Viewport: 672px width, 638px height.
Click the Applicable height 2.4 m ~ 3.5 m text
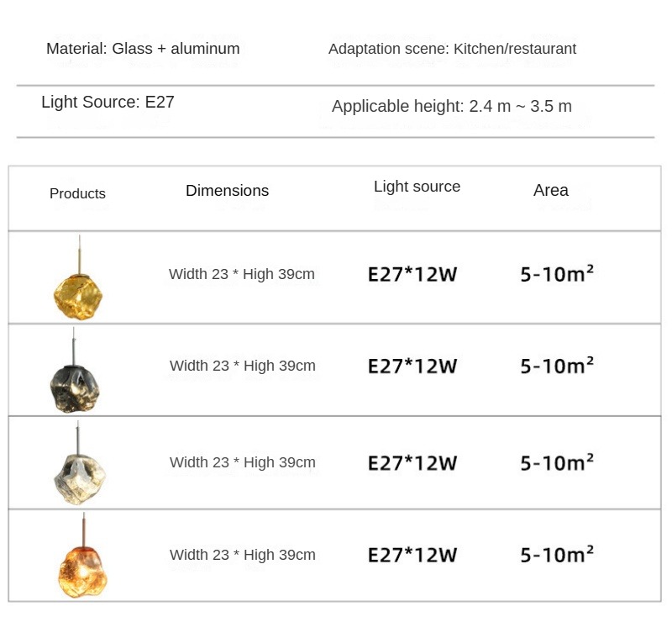451,106
